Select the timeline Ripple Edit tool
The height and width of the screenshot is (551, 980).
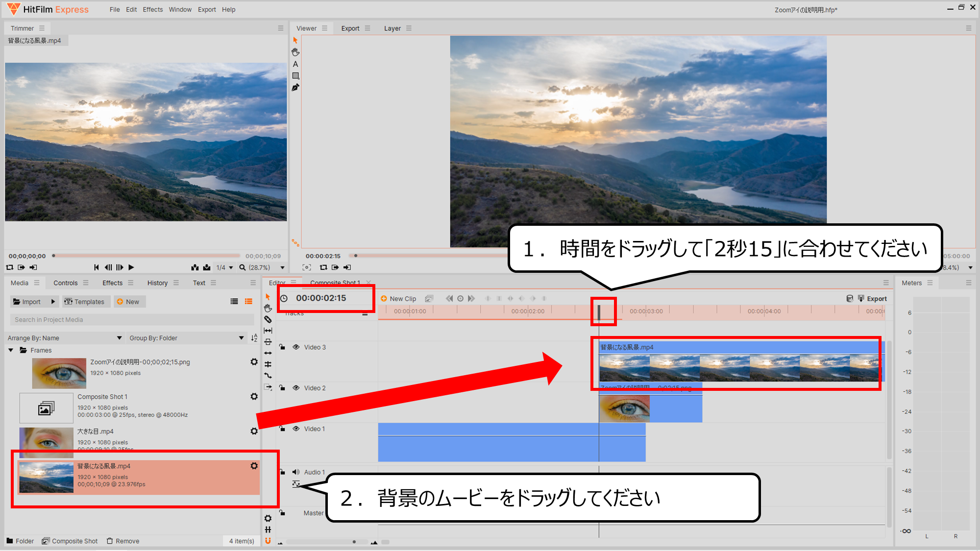pyautogui.click(x=268, y=353)
